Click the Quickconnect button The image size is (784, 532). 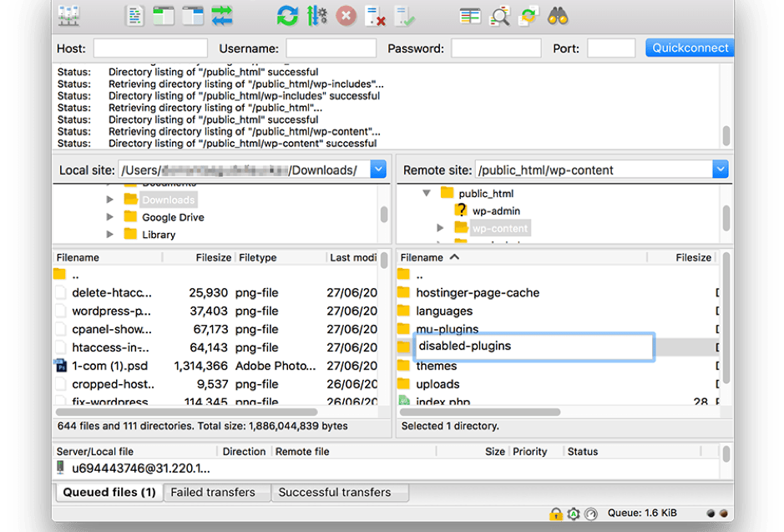coord(689,48)
